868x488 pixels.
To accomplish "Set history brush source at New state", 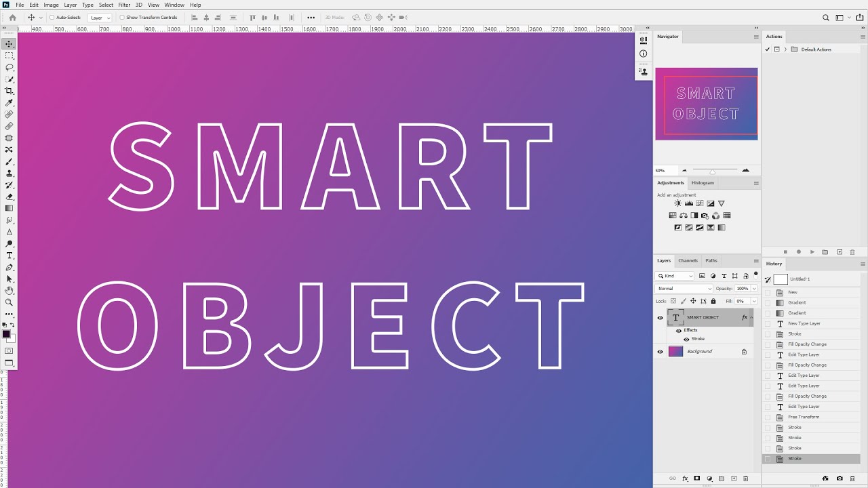I will pyautogui.click(x=768, y=292).
